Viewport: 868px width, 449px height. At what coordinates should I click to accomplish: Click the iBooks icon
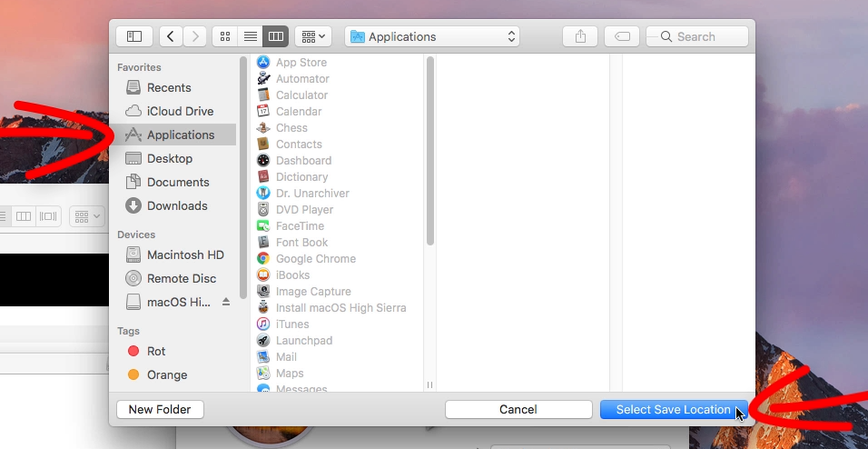263,274
